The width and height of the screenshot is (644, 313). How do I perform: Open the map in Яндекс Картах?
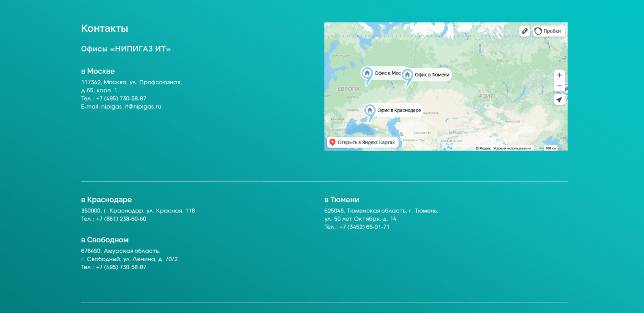[363, 142]
